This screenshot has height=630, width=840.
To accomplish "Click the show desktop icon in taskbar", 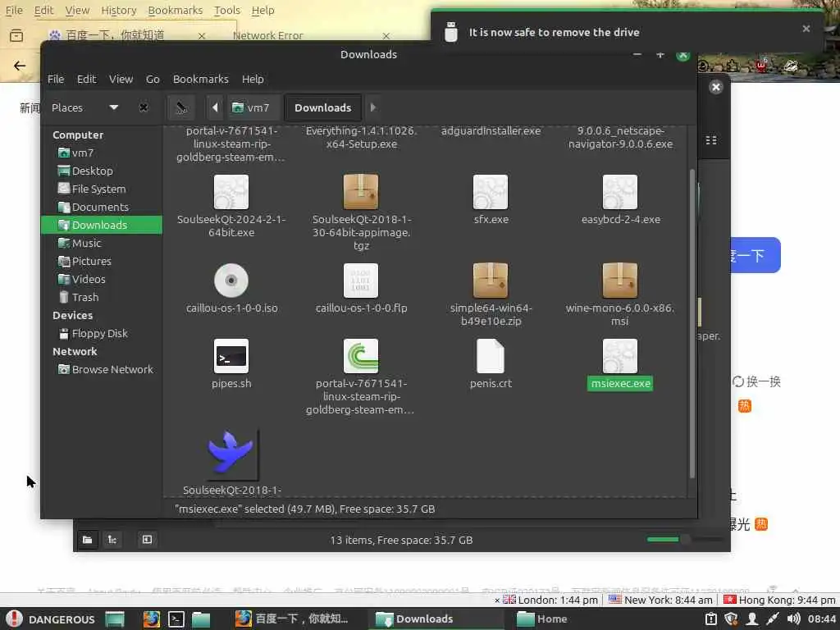I will click(115, 619).
